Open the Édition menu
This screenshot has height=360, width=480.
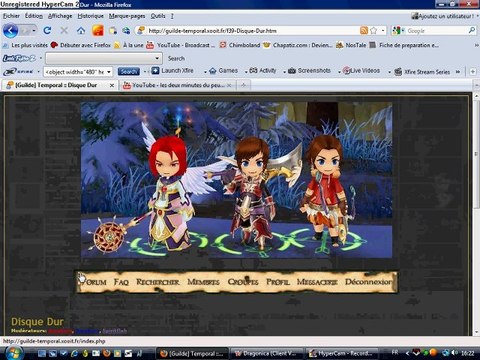[34, 16]
